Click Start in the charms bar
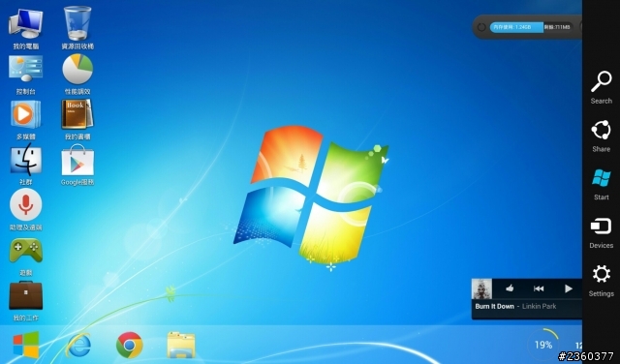Viewport: 620px width, 364px height. 601,185
